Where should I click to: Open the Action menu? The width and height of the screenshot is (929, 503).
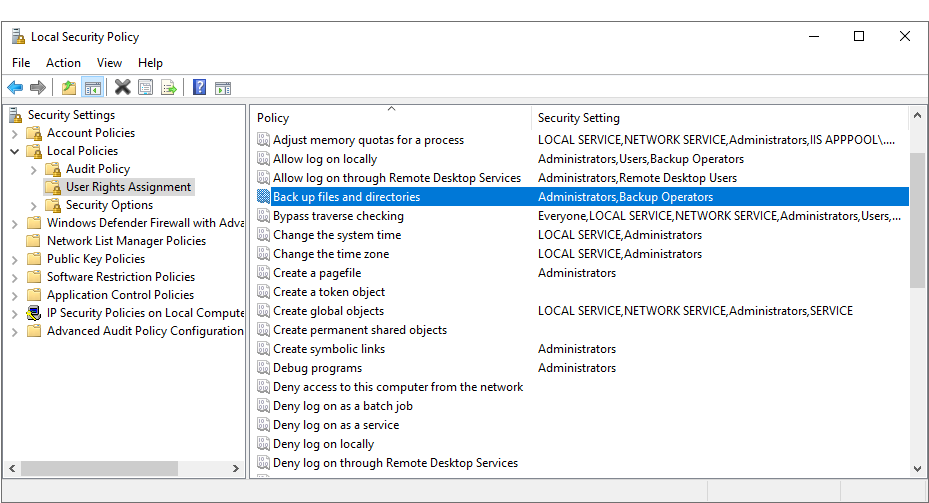63,63
